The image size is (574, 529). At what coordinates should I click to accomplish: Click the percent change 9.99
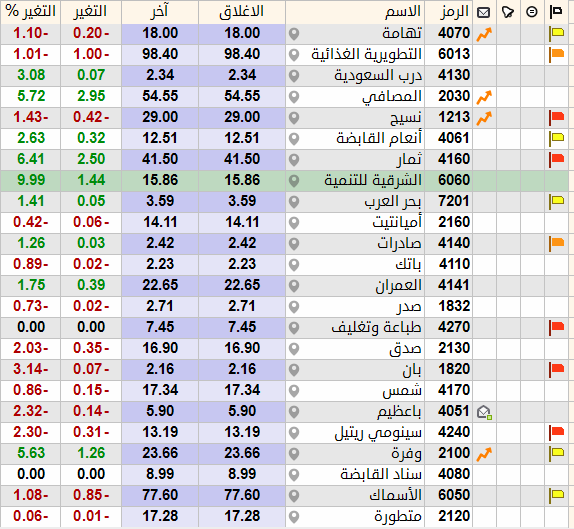[31, 180]
